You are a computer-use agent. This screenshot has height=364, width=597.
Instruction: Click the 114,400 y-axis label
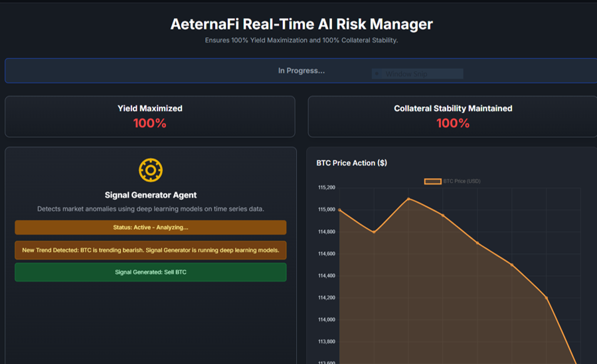tap(327, 276)
